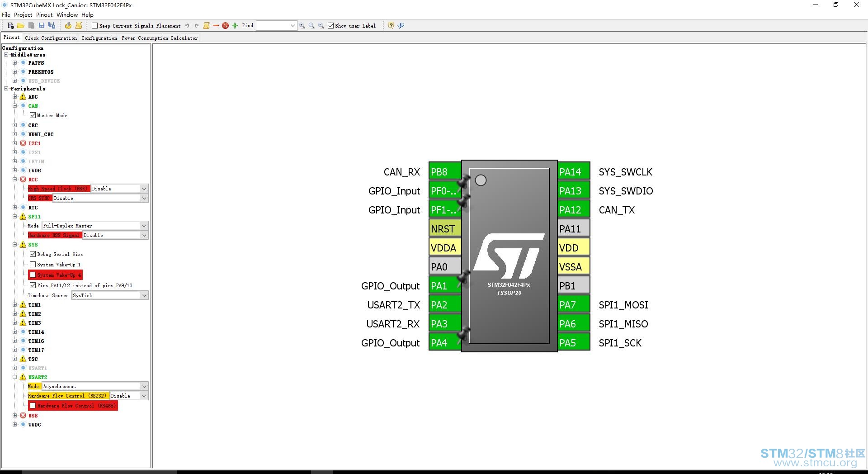Screen dimensions: 868x474
Task: Click the yellow warning icon beside ADC
Action: tap(23, 97)
